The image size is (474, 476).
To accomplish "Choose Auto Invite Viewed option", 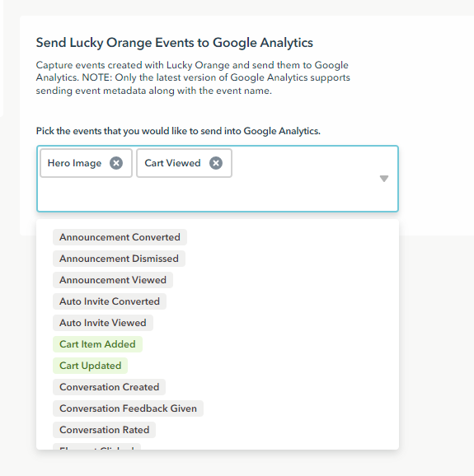I will pos(103,323).
